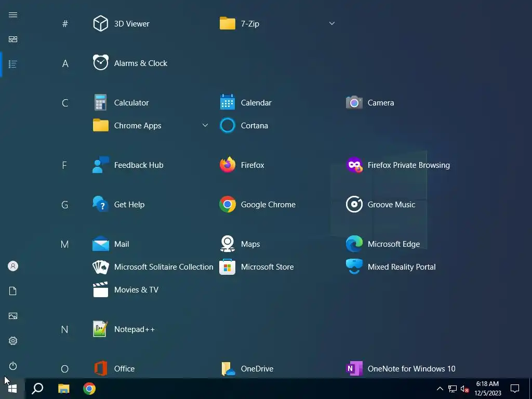Open the Office app
The height and width of the screenshot is (399, 532).
114,368
